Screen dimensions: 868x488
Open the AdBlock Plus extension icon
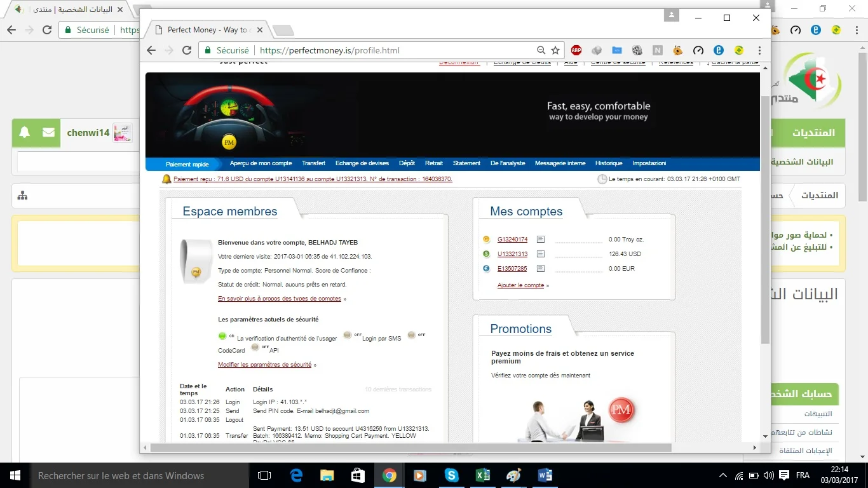576,50
